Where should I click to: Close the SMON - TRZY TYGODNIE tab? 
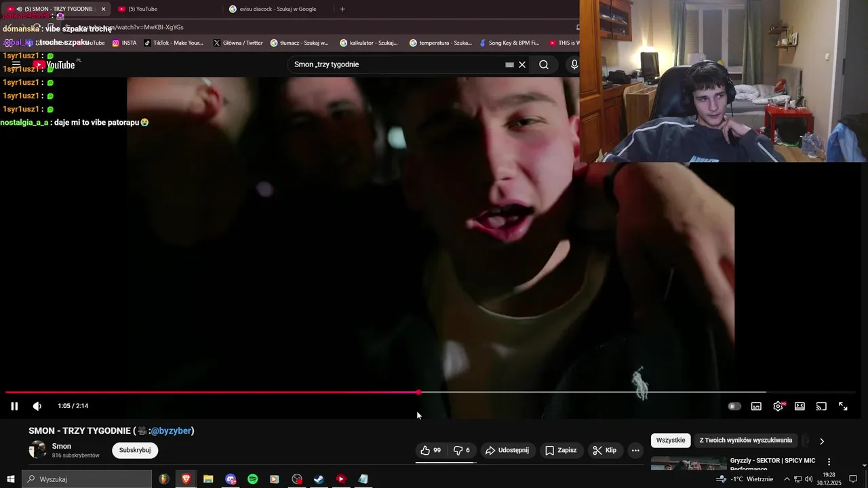[x=104, y=9]
